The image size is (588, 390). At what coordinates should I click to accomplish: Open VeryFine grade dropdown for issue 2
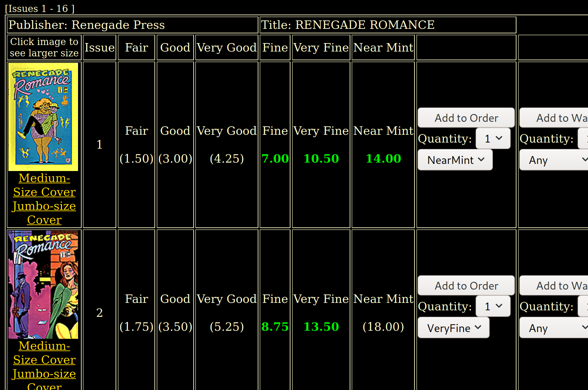(x=454, y=328)
